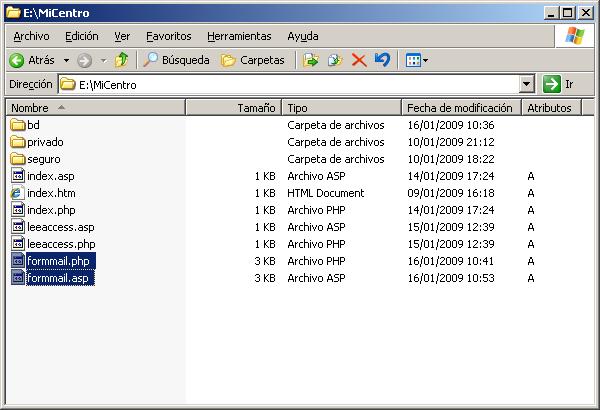Screen dimensions: 600x410
Task: Open the Views dropdown in toolbar
Action: coord(416,60)
